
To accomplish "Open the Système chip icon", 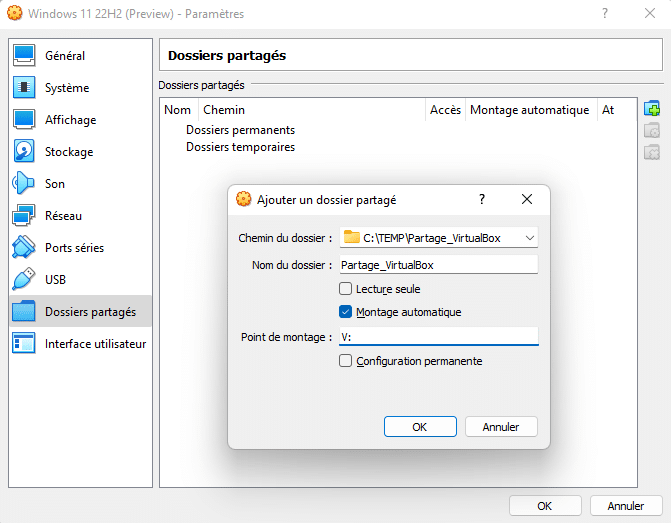I will [x=25, y=88].
